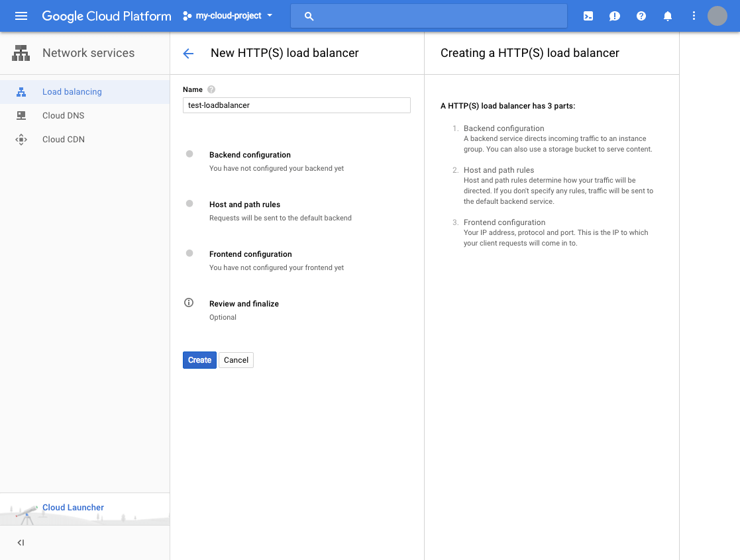Click the Create button
The height and width of the screenshot is (560, 740).
199,360
